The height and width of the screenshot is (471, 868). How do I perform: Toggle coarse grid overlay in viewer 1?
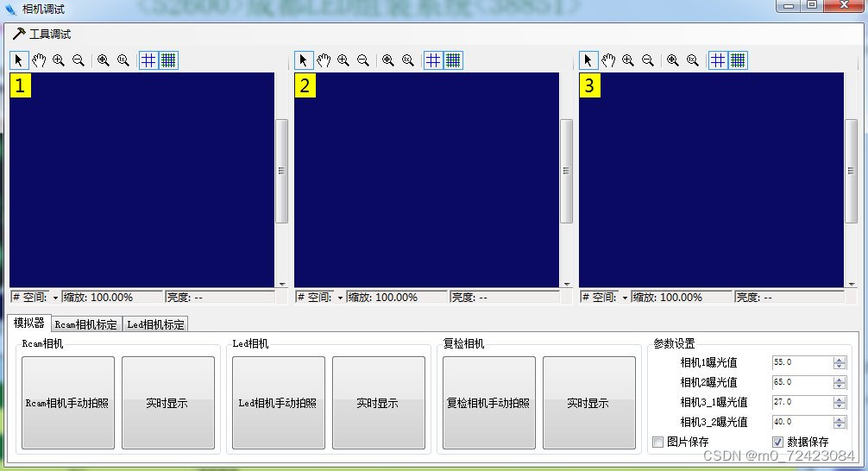[148, 60]
